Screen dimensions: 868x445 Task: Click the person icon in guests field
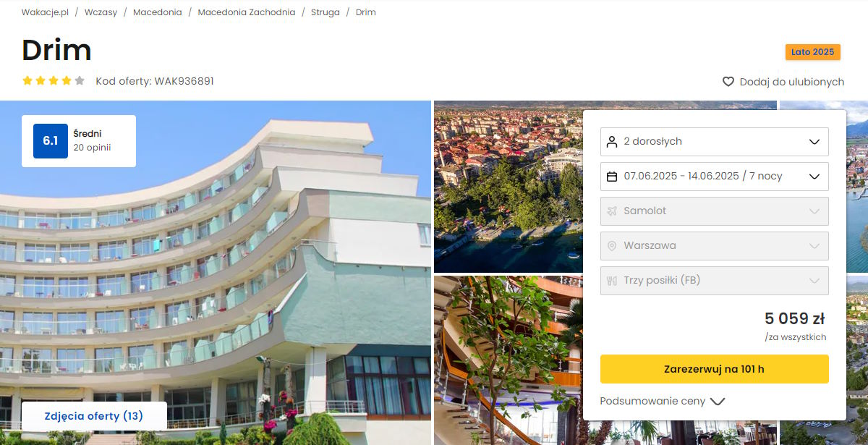612,142
